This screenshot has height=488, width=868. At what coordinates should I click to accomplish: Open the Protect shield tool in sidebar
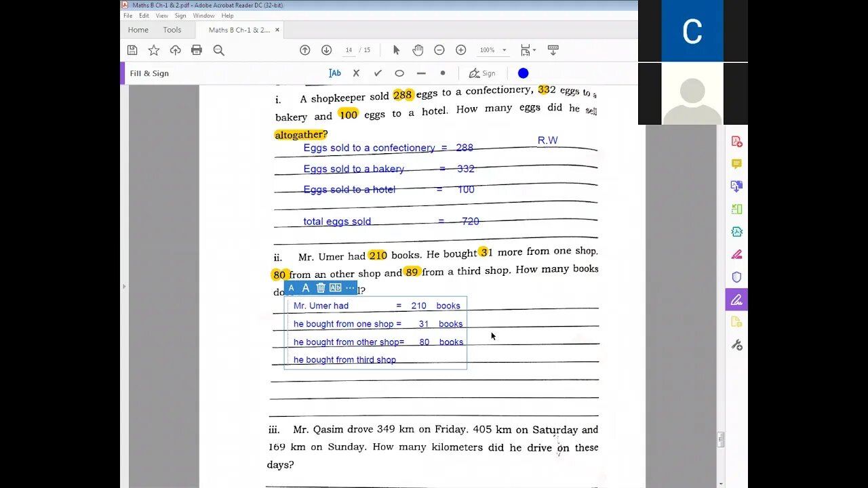736,277
